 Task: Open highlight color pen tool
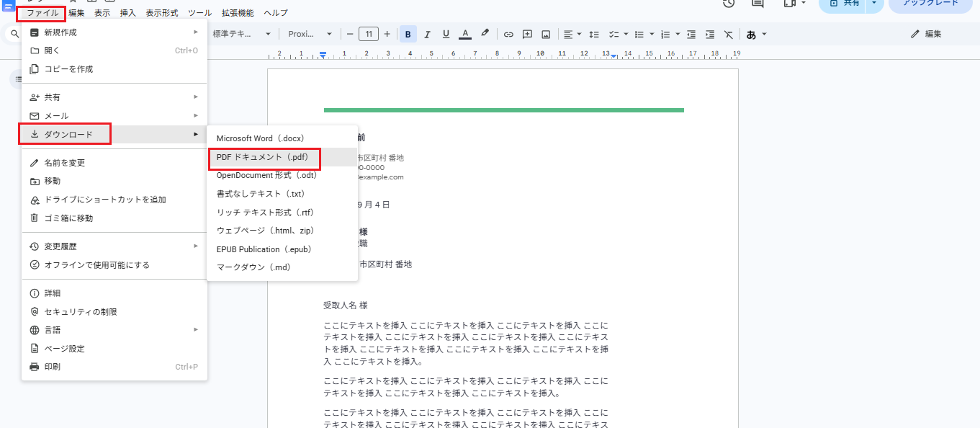[x=485, y=34]
